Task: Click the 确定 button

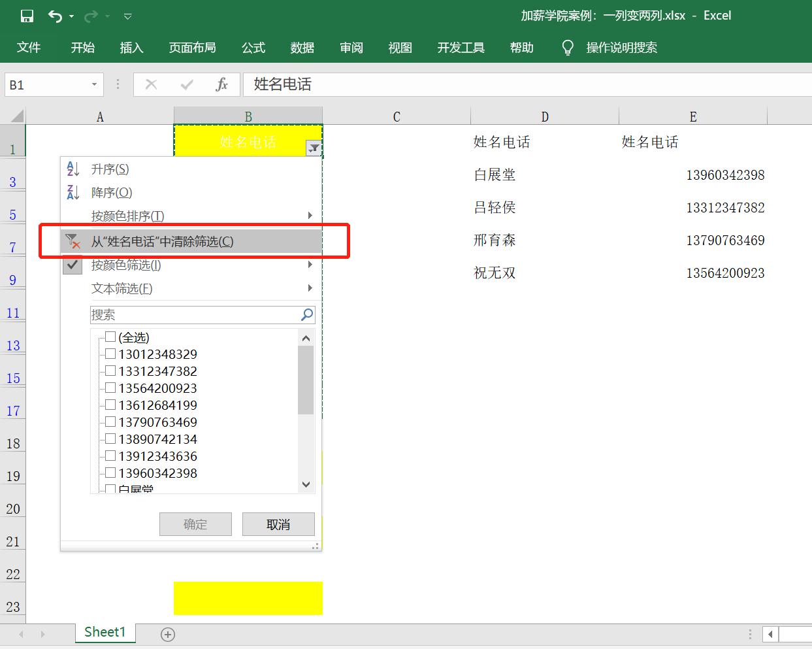Action: [x=195, y=523]
